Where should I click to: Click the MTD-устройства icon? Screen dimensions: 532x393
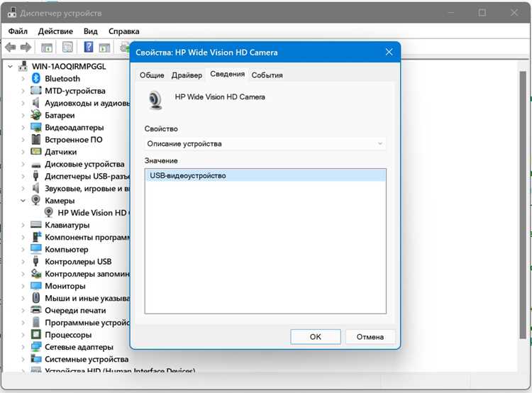point(36,91)
